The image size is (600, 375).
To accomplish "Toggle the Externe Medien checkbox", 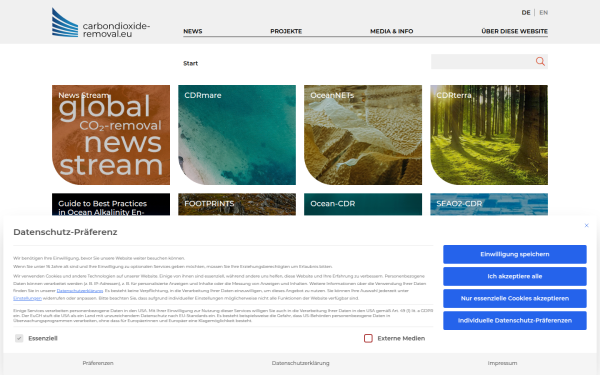I will (x=368, y=338).
